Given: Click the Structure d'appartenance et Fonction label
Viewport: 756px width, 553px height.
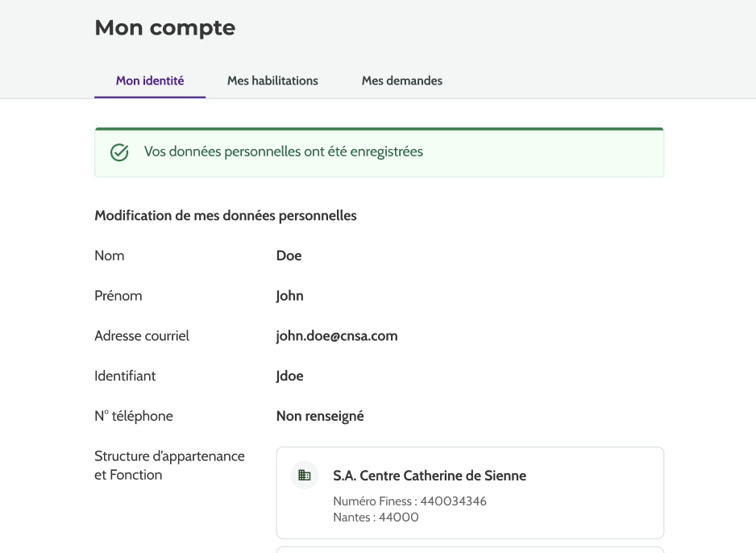Looking at the screenshot, I should tap(169, 465).
